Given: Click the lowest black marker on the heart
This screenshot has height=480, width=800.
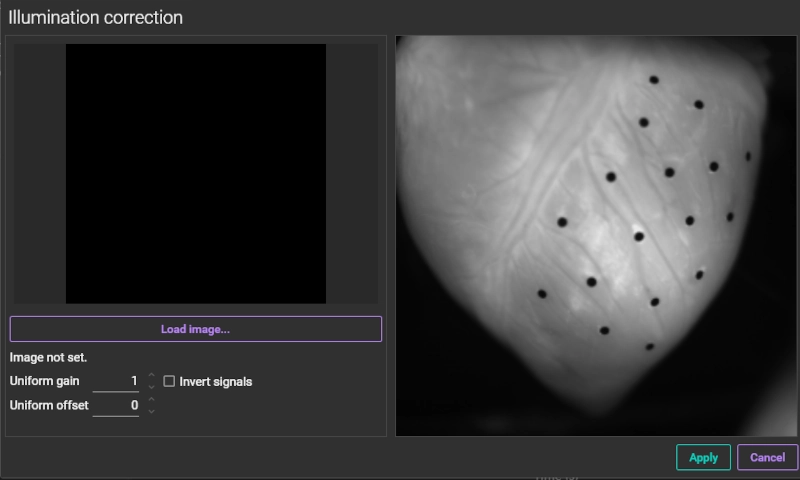Looking at the screenshot, I should 649,347.
